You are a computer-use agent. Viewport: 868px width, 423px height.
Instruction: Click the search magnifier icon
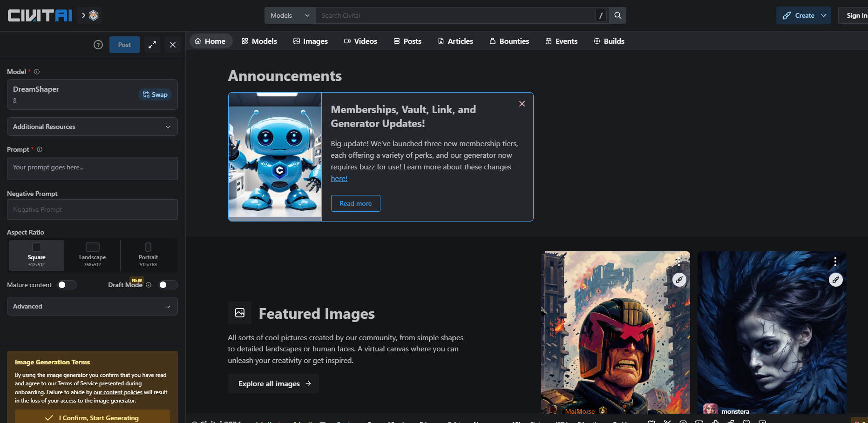click(617, 15)
